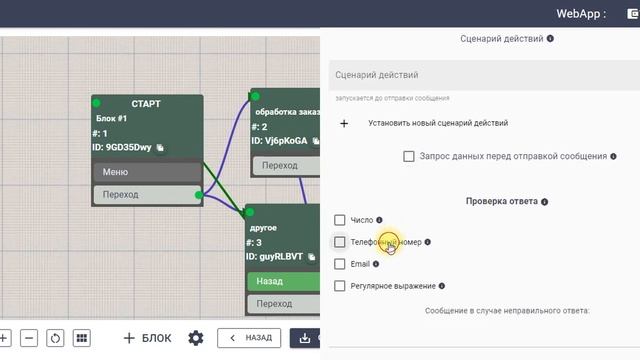Click the другое block title

tap(263, 228)
